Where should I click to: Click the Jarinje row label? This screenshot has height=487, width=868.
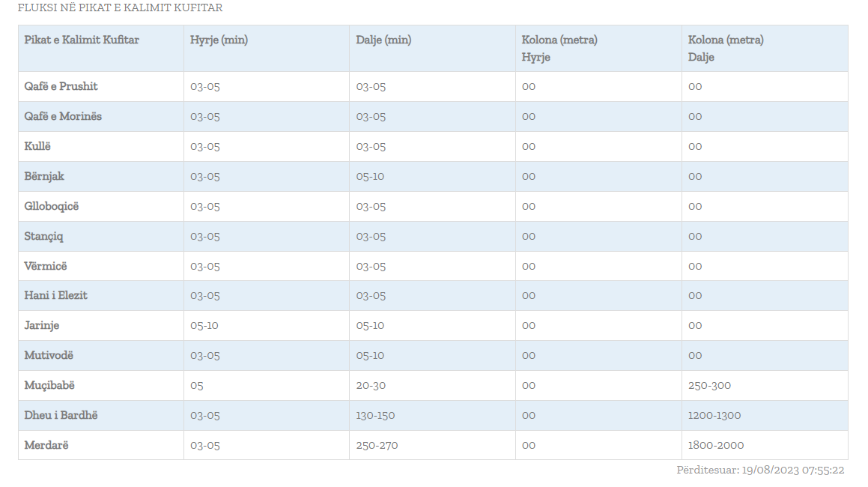click(42, 325)
